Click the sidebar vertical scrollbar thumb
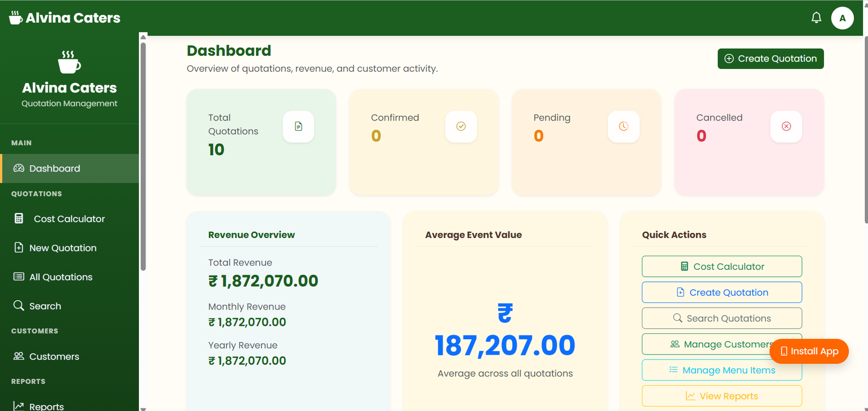 [143, 156]
